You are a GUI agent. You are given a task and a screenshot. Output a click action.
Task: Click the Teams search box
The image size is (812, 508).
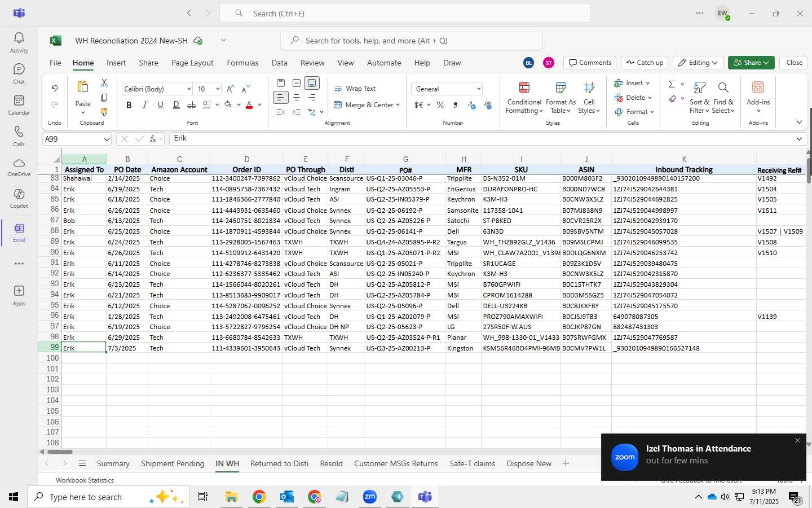pyautogui.click(x=405, y=13)
